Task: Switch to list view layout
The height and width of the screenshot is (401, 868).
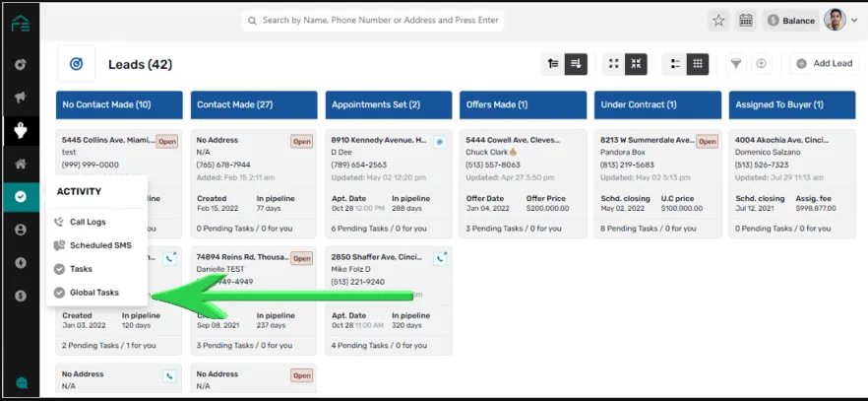Action: pos(675,63)
